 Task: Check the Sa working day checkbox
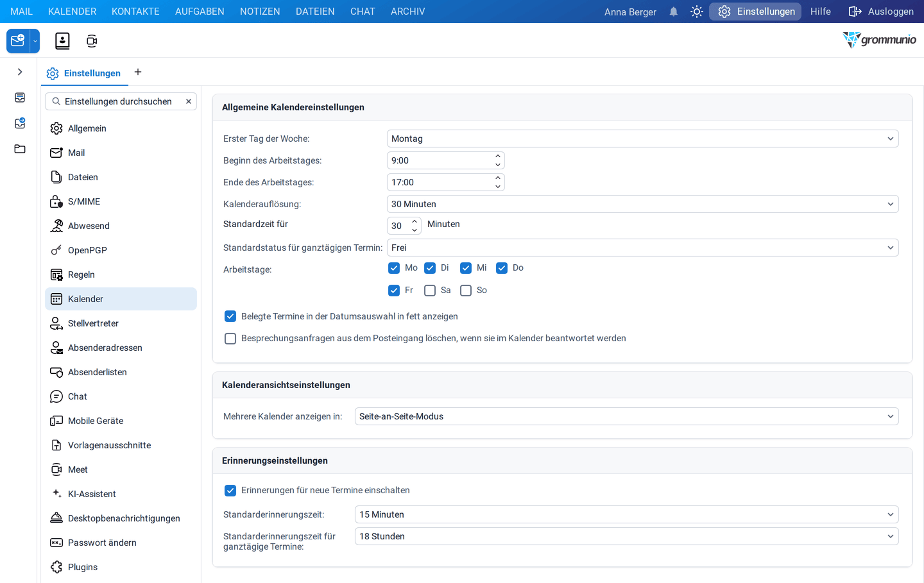click(430, 291)
